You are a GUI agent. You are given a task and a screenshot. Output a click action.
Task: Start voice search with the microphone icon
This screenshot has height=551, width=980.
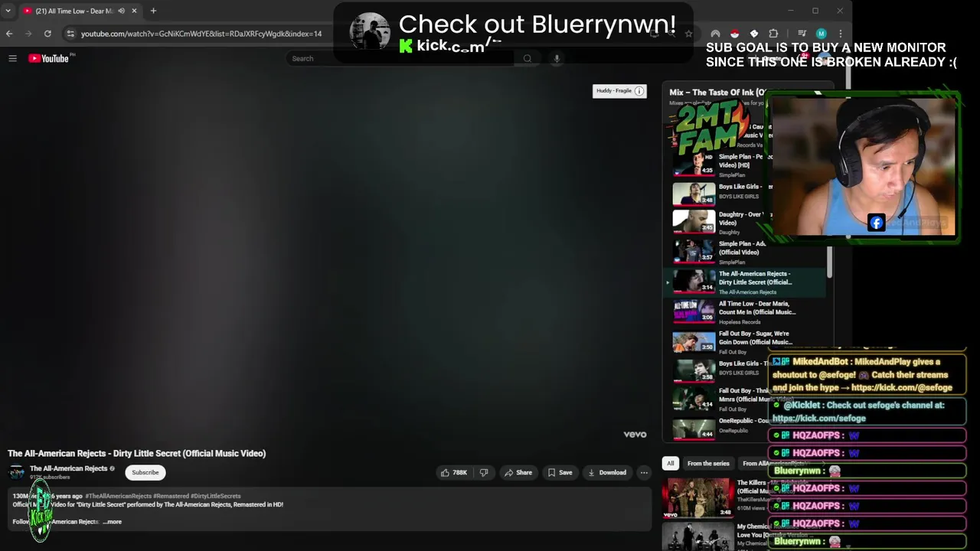pos(557,58)
